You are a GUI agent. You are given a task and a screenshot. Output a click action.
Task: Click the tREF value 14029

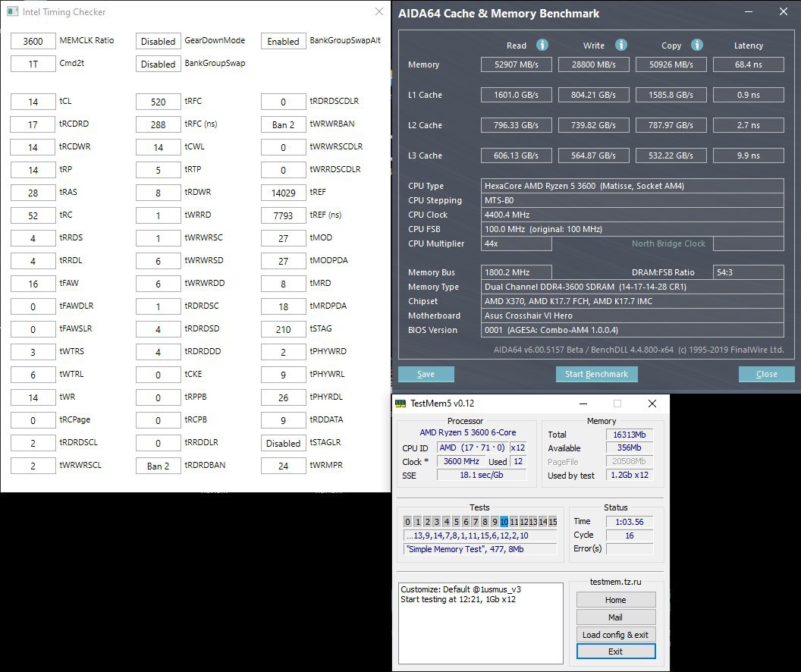(284, 193)
